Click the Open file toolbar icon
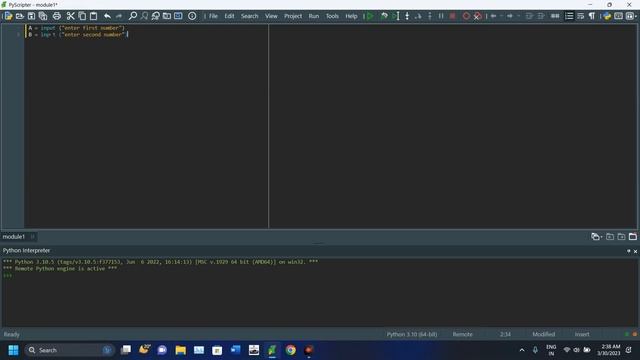The width and height of the screenshot is (640, 360). click(20, 16)
